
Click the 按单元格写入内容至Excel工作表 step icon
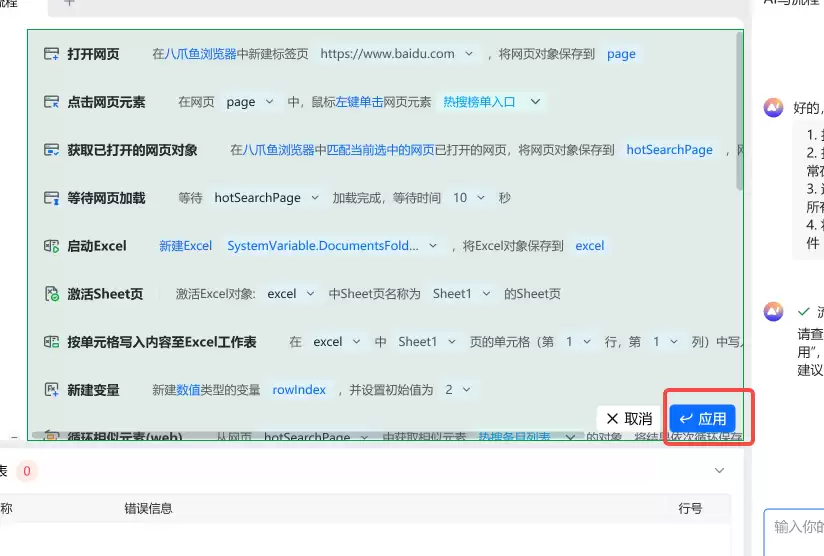51,342
